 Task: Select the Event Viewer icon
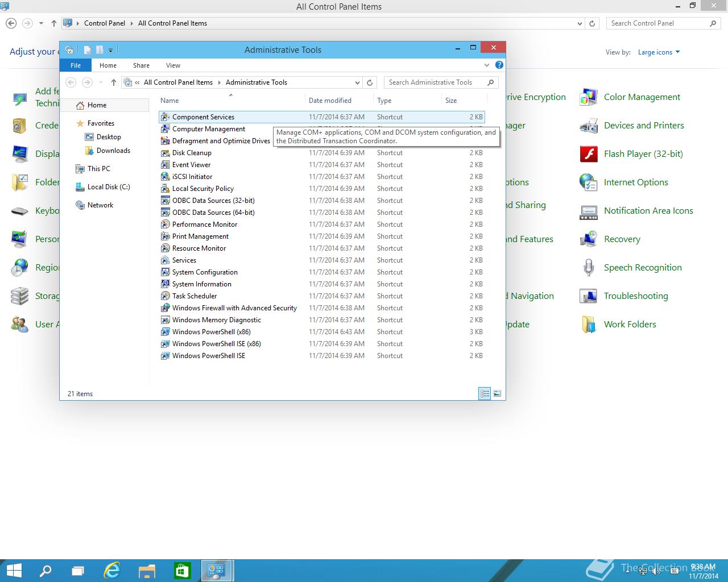click(166, 165)
